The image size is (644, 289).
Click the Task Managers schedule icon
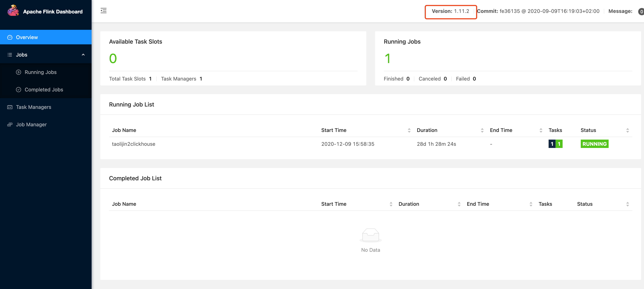(x=10, y=107)
